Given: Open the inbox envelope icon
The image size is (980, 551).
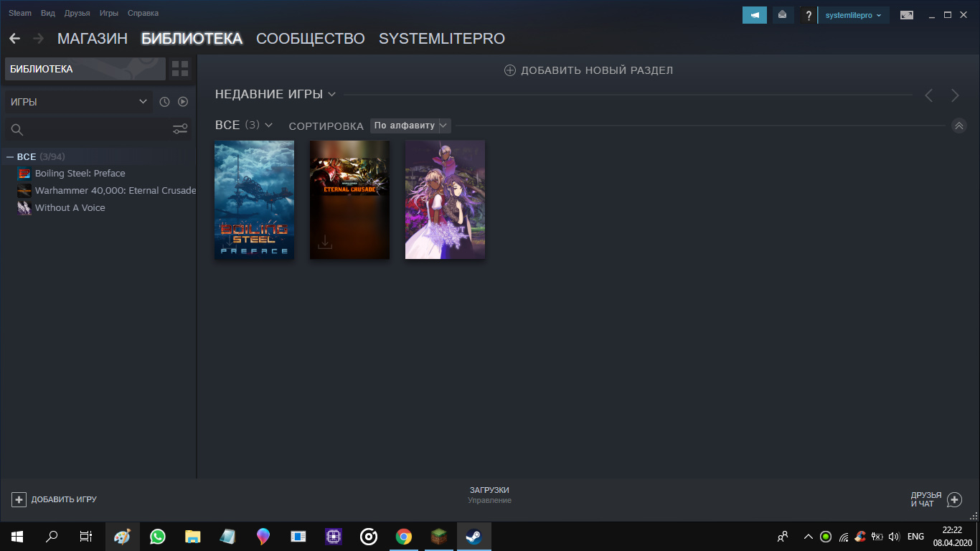Looking at the screenshot, I should pos(782,15).
